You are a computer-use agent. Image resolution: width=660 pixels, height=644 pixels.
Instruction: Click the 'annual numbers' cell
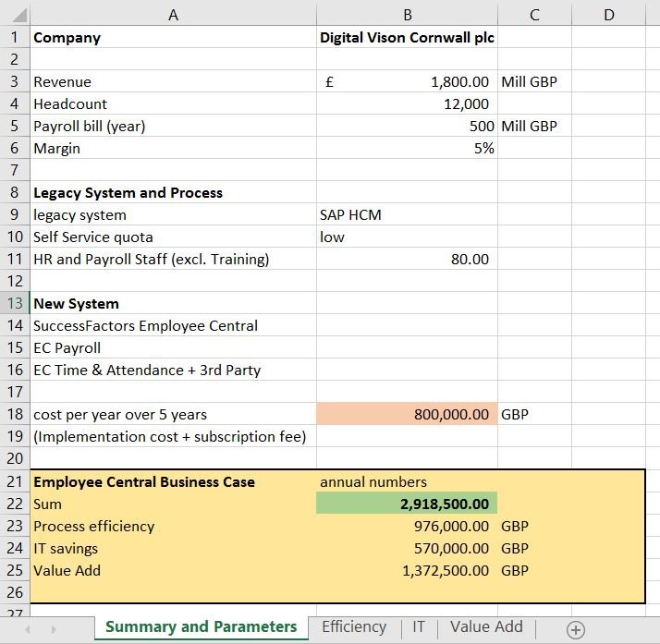pyautogui.click(x=407, y=481)
